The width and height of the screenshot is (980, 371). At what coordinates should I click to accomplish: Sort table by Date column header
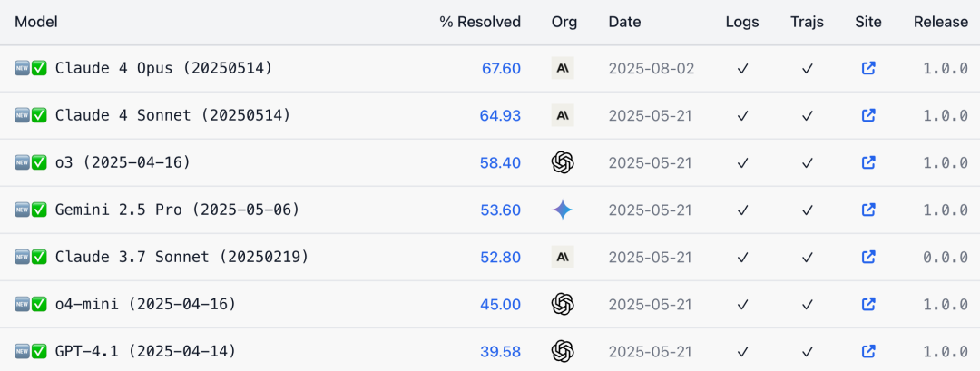[624, 22]
